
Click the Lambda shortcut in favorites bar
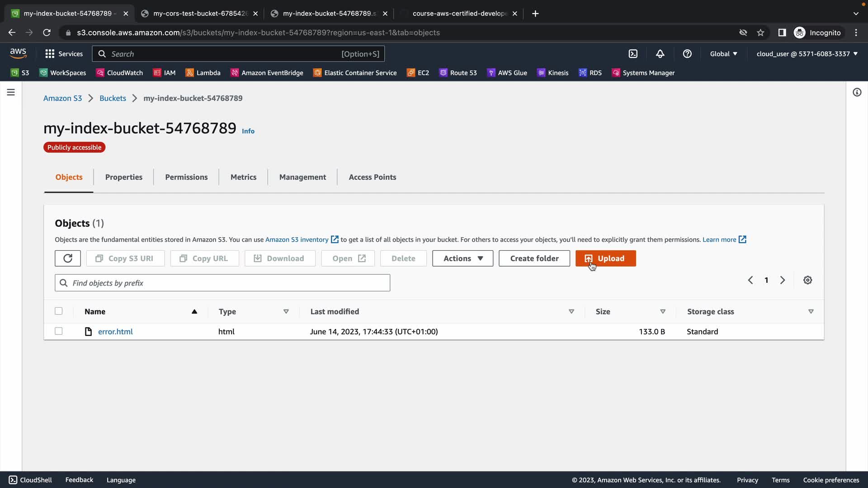203,73
